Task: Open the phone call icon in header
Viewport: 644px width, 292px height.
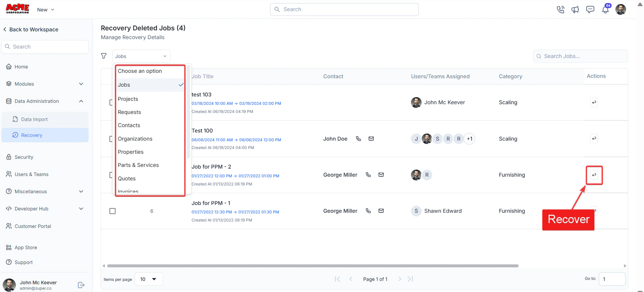Action: (x=560, y=9)
